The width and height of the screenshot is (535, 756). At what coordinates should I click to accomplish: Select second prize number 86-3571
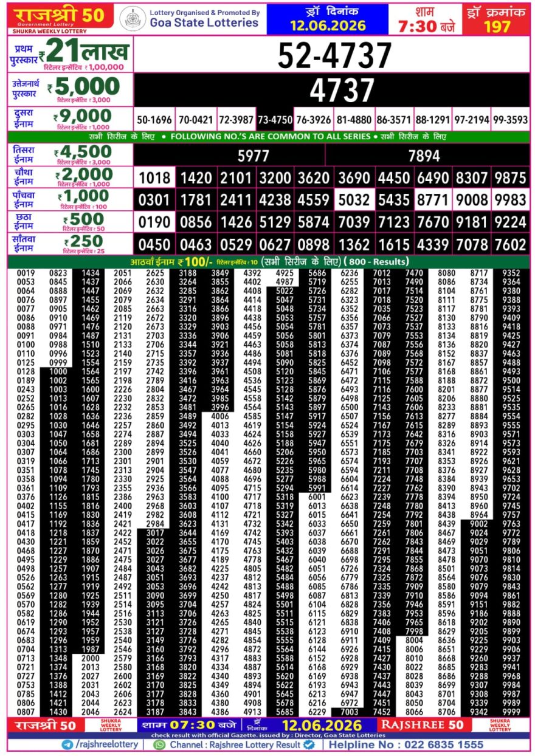click(x=394, y=120)
